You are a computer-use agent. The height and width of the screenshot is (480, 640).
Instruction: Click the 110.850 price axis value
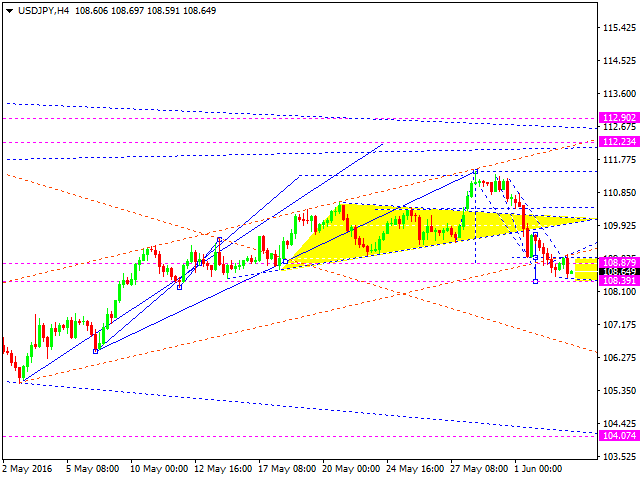620,193
